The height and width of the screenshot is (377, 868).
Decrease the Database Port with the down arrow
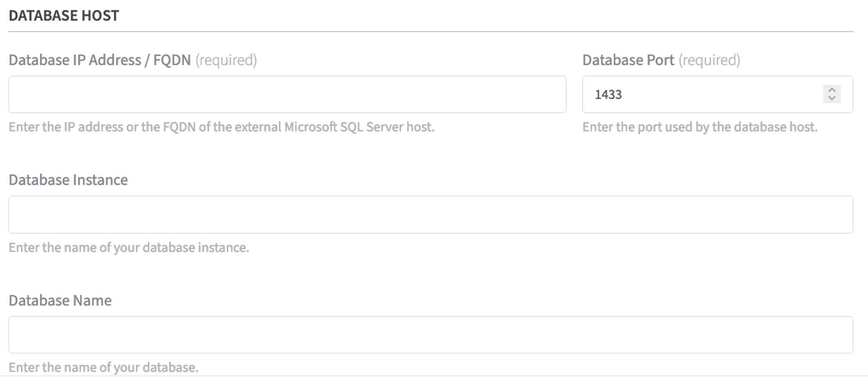click(832, 99)
